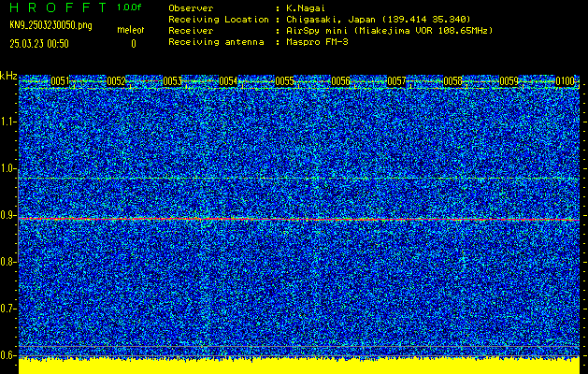Click the Receiving Location label
This screenshot has width=588, height=374.
pos(219,20)
